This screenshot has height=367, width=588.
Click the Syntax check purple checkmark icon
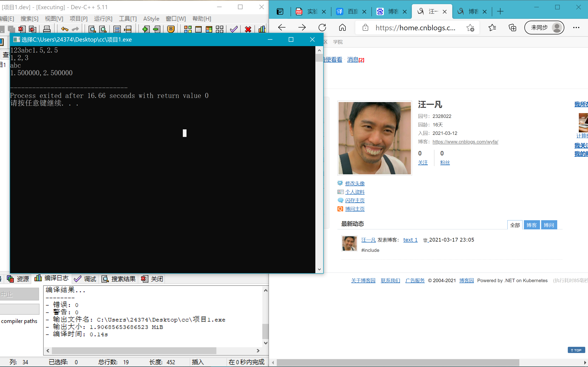[x=234, y=29]
